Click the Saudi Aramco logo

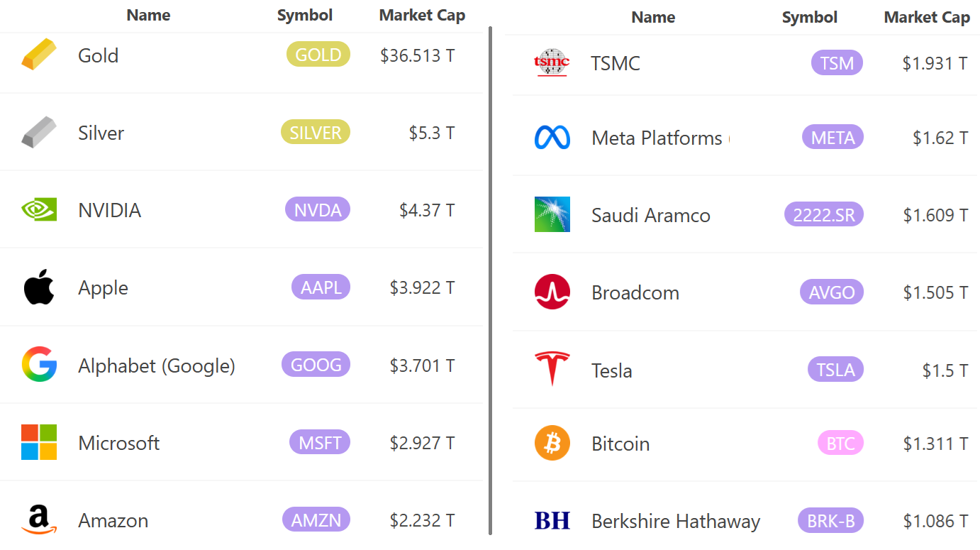[x=552, y=214]
